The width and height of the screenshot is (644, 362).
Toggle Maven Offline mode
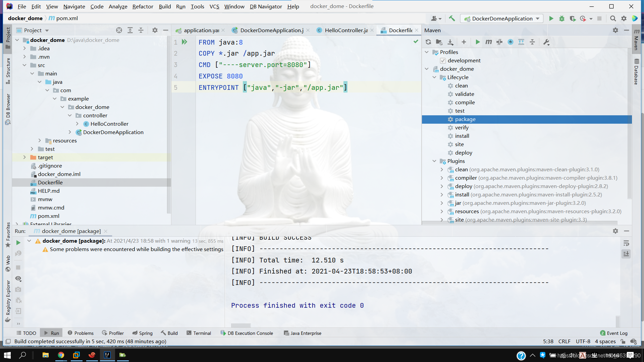point(499,42)
